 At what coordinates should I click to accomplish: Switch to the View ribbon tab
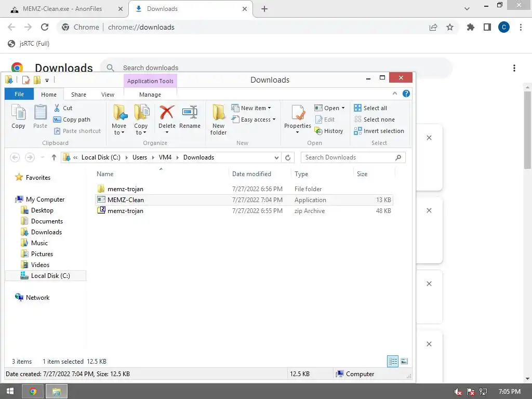[108, 95]
